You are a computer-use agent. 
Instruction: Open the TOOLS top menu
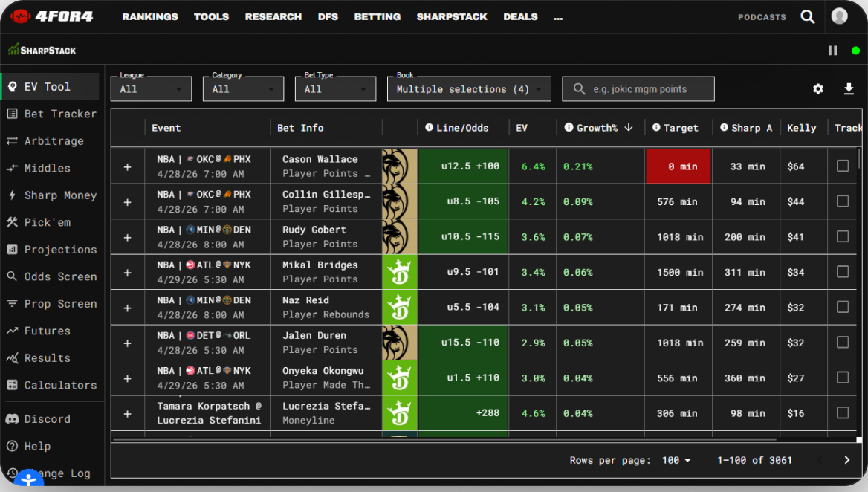coord(212,16)
